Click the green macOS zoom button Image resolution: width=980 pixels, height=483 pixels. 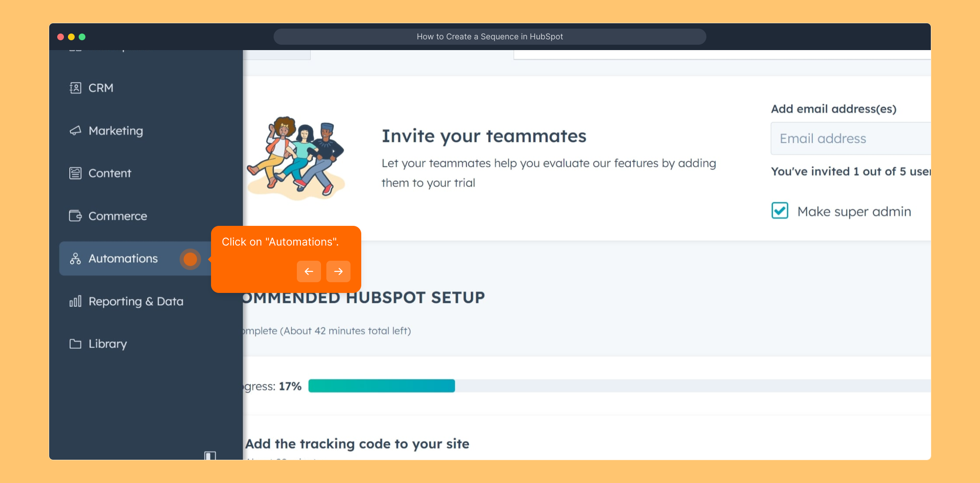[82, 37]
